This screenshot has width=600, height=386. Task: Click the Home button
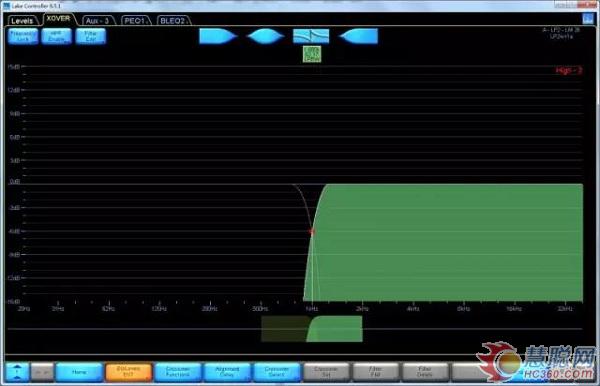pyautogui.click(x=79, y=372)
